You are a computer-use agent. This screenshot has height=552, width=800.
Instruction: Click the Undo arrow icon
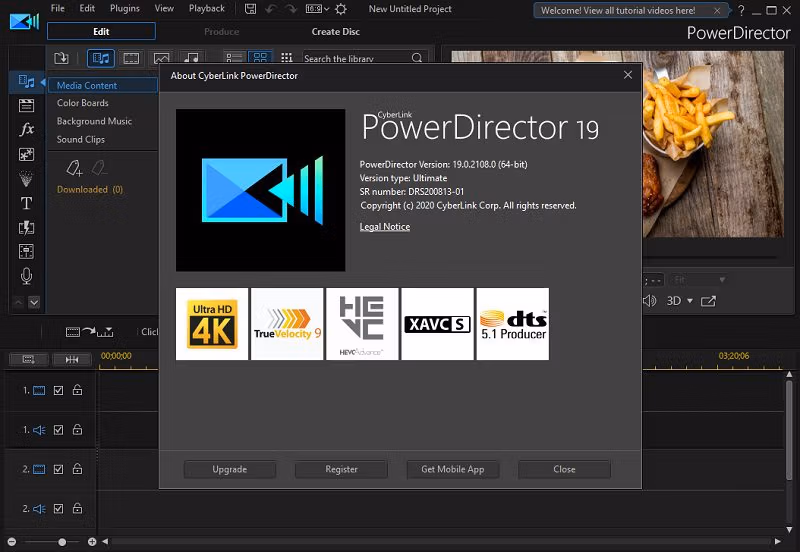271,9
